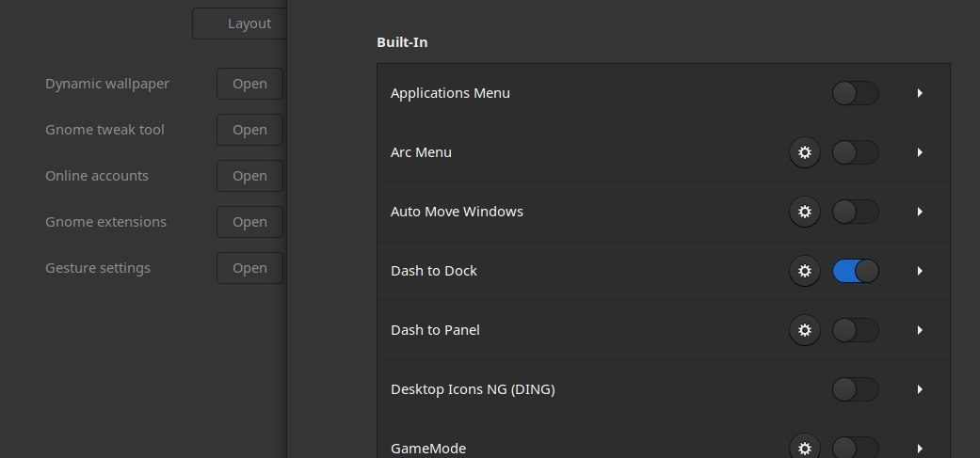The image size is (980, 458).
Task: Click the Online accounts label
Action: click(97, 176)
